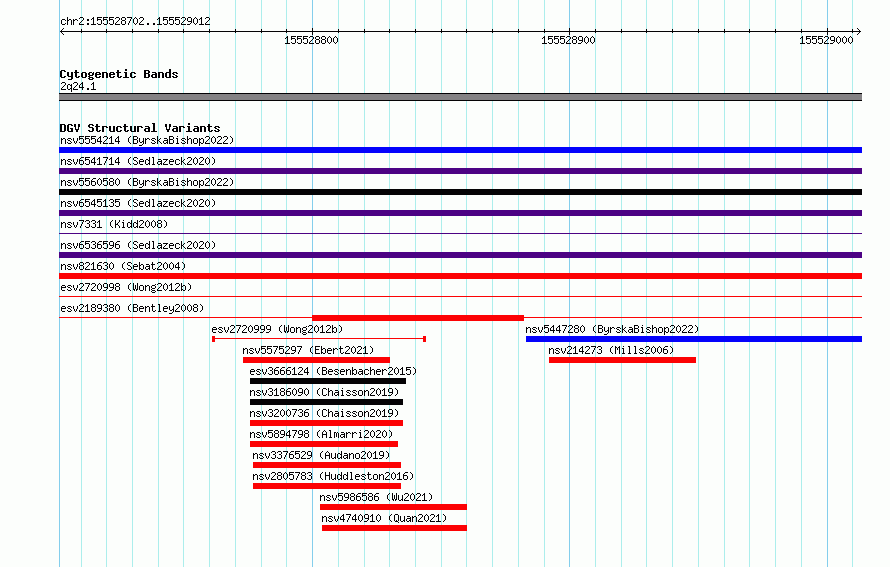Open the nsv6536596 (Sedlazeck2020) label

(138, 245)
